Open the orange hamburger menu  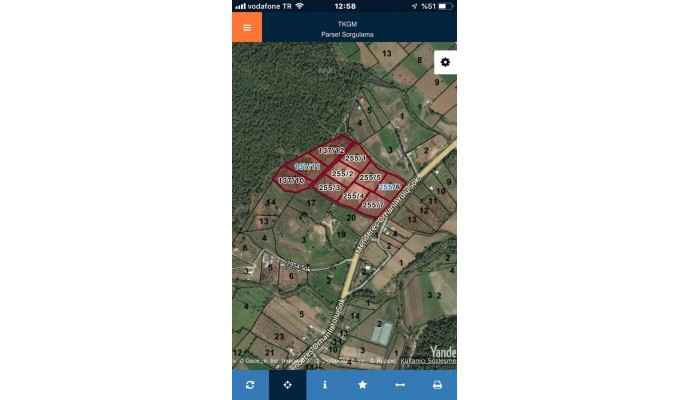pyautogui.click(x=247, y=27)
